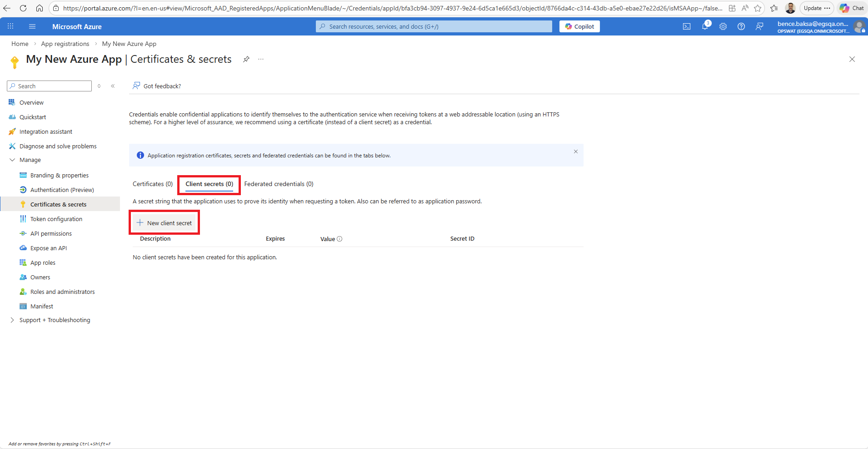
Task: Pin the Certificates & secrets blade
Action: click(x=246, y=59)
